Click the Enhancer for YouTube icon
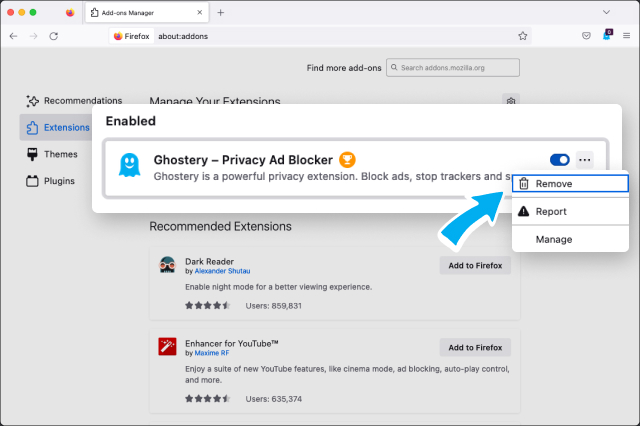Viewport: 640px width, 426px height. pos(167,347)
